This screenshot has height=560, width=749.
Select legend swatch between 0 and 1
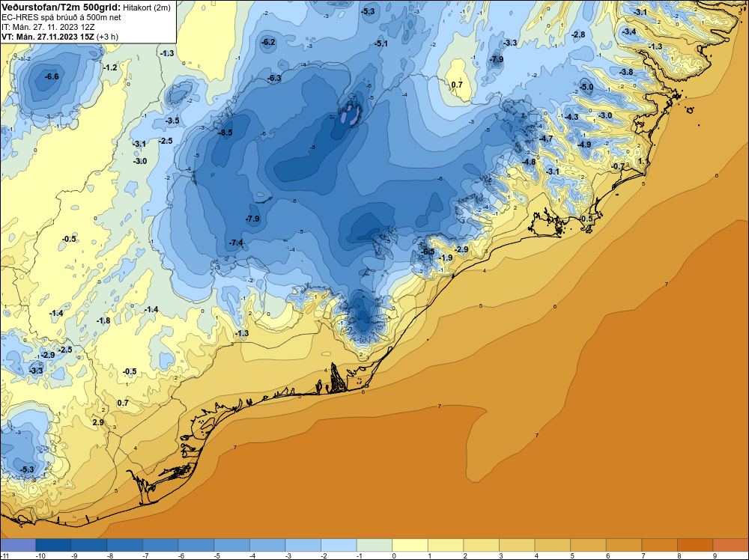[x=410, y=545]
